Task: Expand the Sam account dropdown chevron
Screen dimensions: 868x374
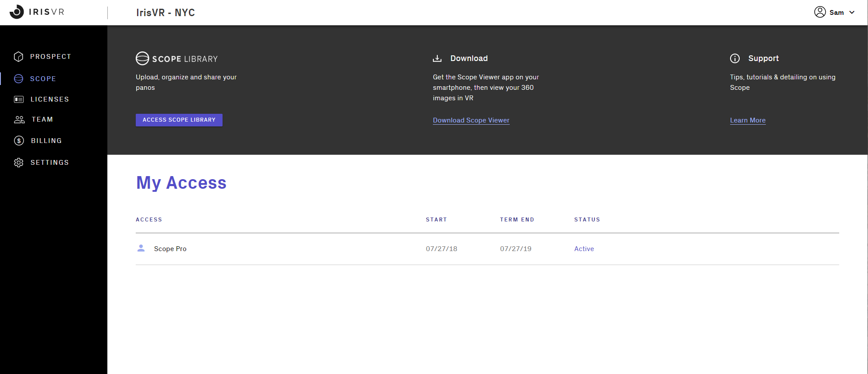Action: (x=852, y=12)
